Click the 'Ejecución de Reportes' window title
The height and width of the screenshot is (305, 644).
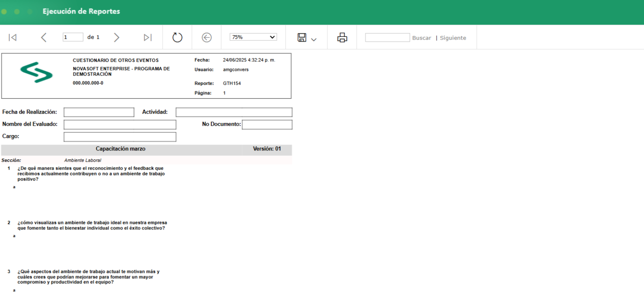81,11
